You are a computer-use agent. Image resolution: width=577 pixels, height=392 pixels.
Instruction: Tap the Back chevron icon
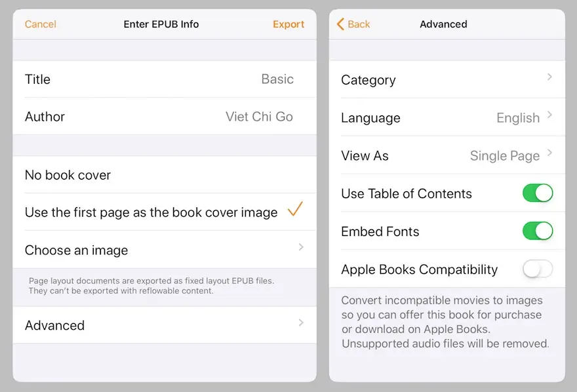coord(340,24)
